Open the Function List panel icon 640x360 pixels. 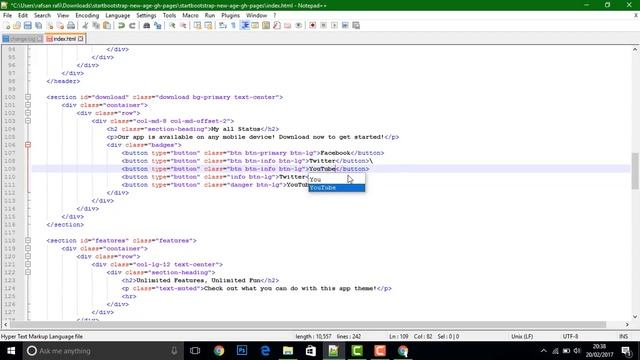(x=277, y=25)
